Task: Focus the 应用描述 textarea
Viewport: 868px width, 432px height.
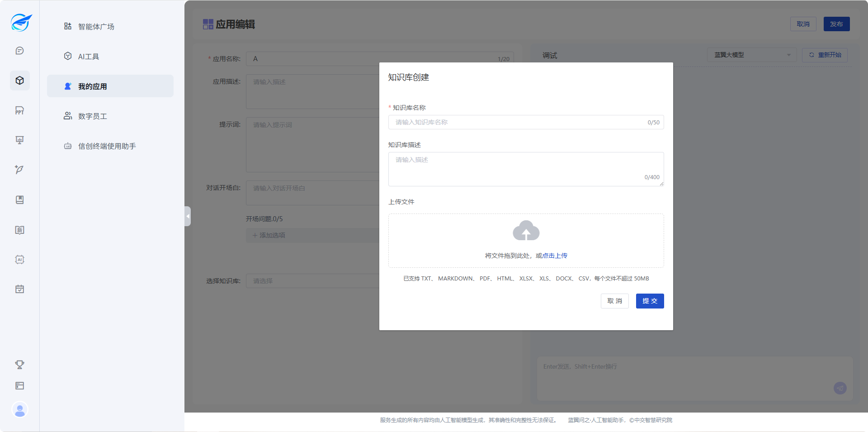Action: (312, 91)
